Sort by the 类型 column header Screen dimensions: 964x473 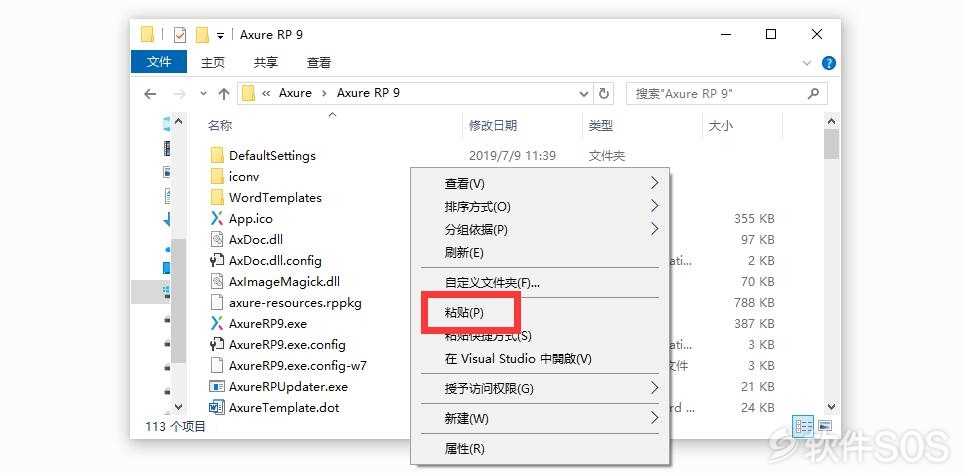601,125
